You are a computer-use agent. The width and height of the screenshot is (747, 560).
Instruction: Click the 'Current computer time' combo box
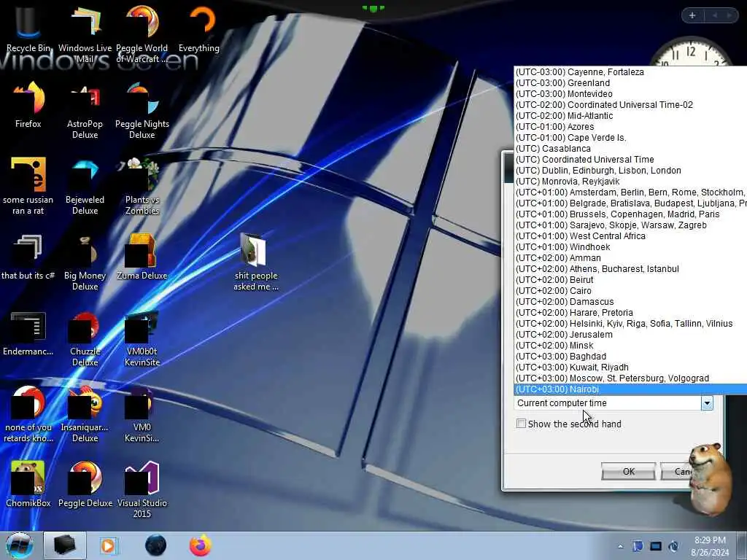[614, 403]
